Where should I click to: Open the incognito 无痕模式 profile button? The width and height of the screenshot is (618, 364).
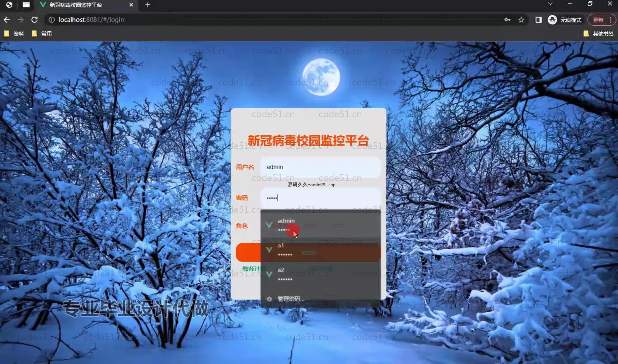click(565, 20)
